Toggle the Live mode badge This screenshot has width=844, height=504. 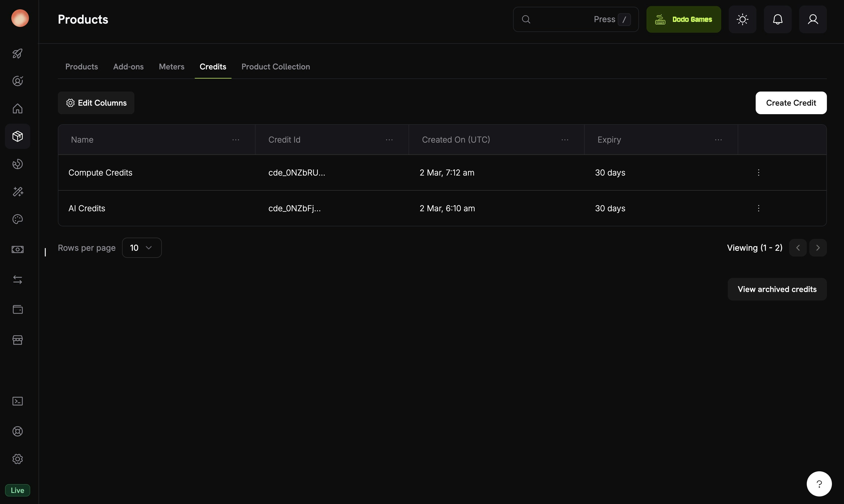[17, 490]
